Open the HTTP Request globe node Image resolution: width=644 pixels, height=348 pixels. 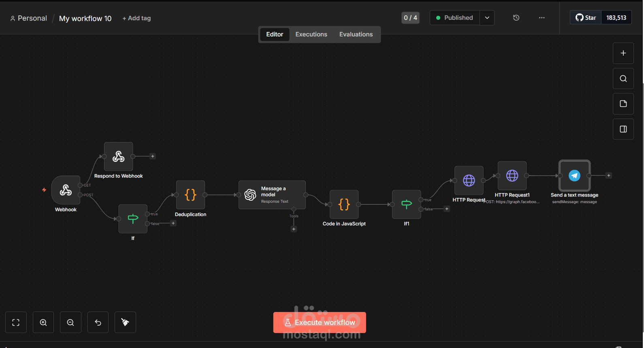click(469, 180)
